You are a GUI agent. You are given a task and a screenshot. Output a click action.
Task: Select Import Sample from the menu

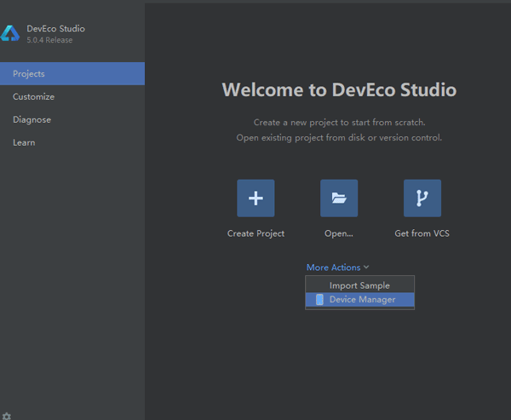(359, 285)
